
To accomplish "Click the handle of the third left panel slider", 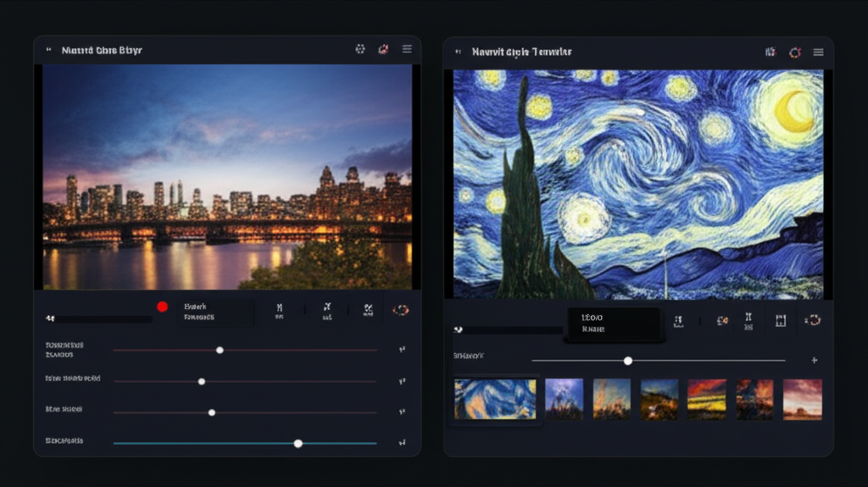I will coord(211,412).
